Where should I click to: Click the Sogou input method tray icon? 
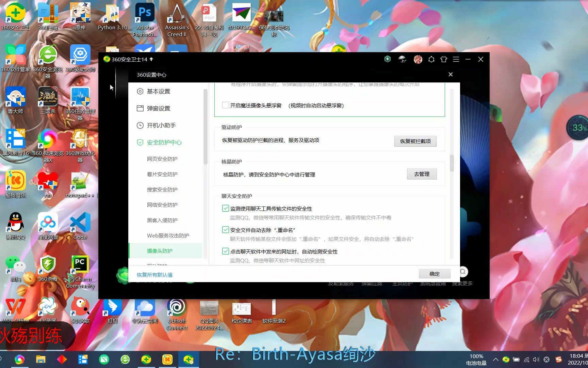[558, 359]
